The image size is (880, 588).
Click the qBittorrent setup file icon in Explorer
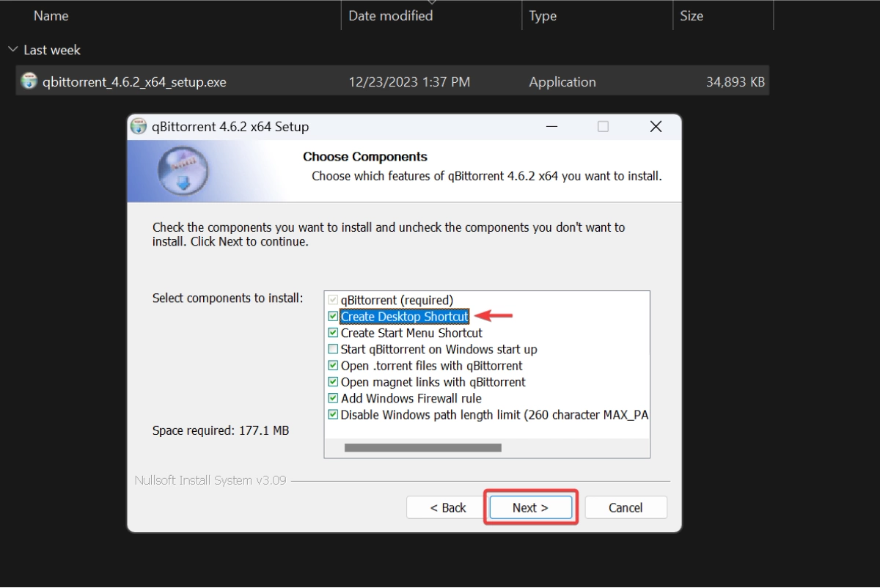(29, 81)
